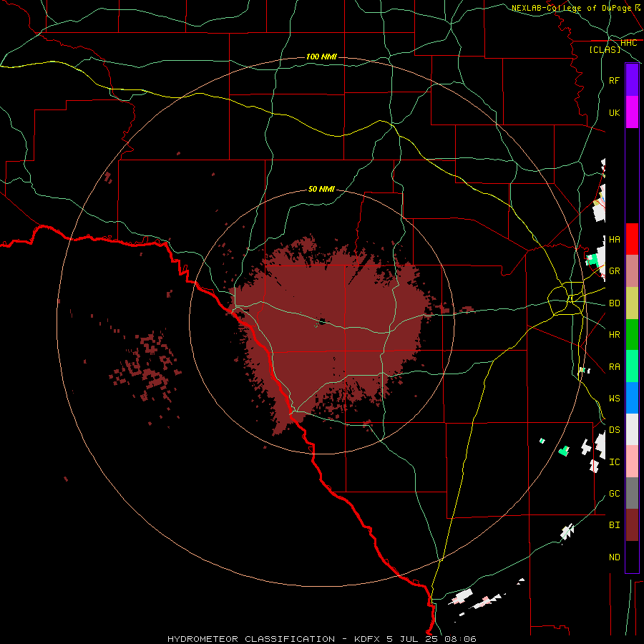
Task: Click the dark green HR swatch
Action: 632,335
